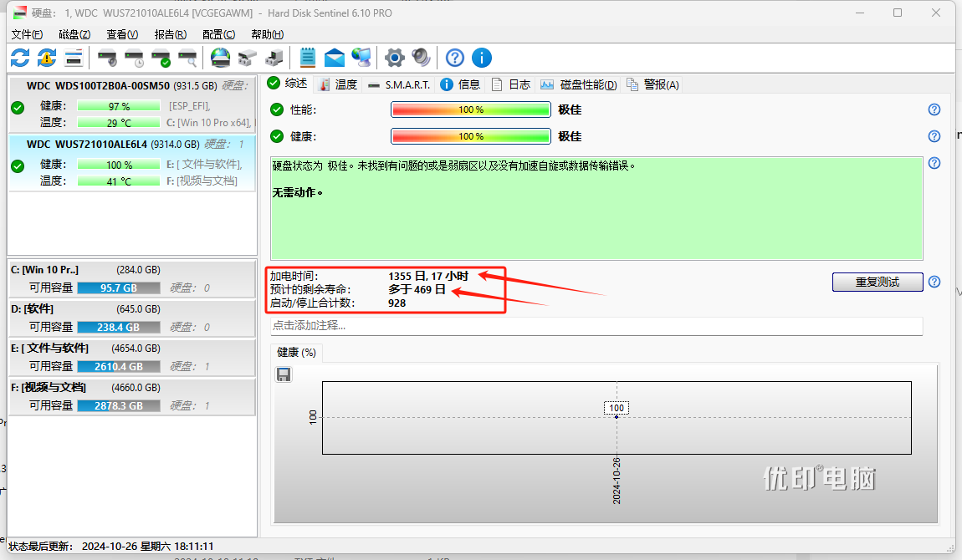
Task: Click the disk with green checkmark icon
Action: pyautogui.click(x=161, y=59)
